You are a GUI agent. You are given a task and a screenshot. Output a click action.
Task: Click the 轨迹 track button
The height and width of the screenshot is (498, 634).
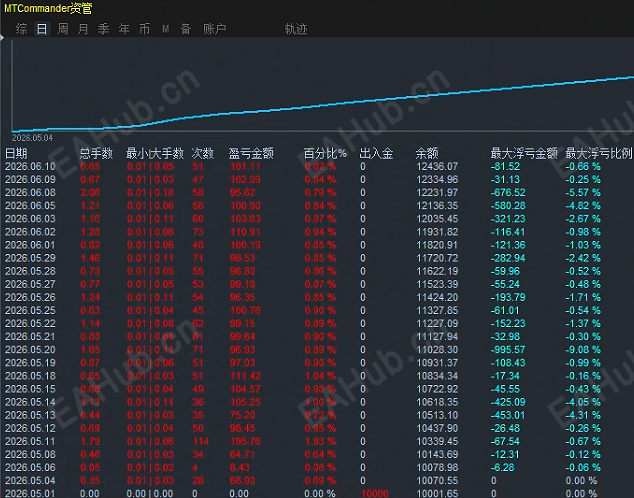[296, 29]
